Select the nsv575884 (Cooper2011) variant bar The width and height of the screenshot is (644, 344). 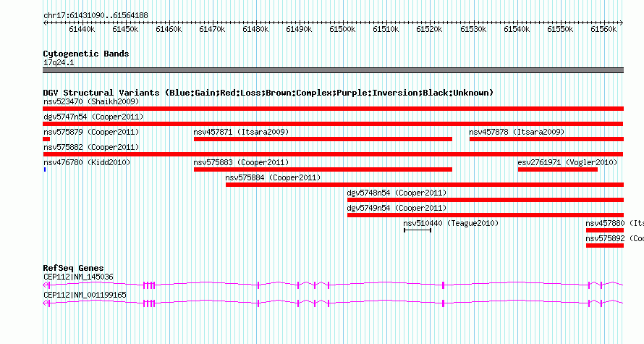425,185
